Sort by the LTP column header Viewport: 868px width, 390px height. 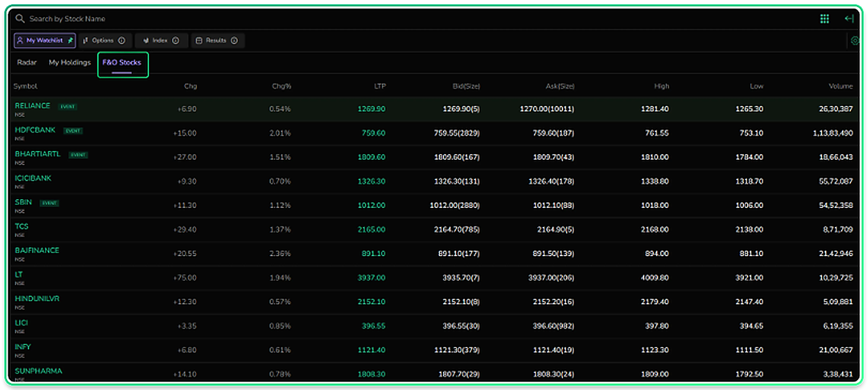coord(380,86)
